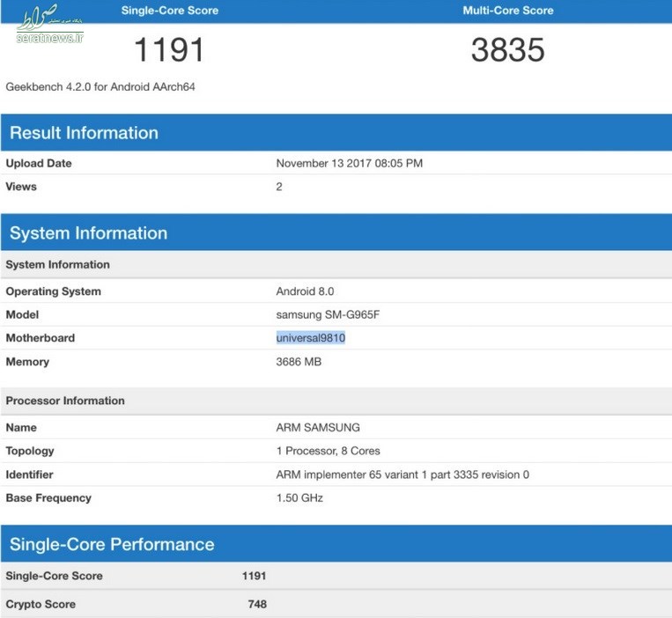Click the Upload Date label
The height and width of the screenshot is (618, 672).
pyautogui.click(x=39, y=163)
